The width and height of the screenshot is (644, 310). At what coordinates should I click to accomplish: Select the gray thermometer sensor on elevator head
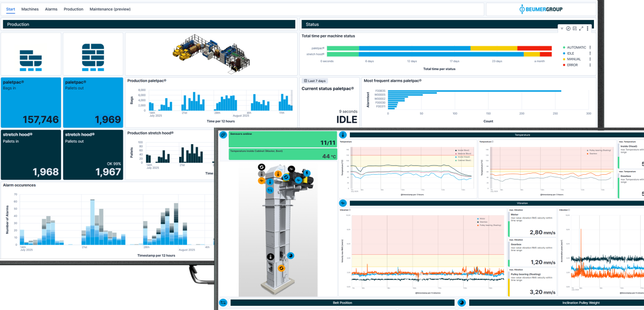click(x=261, y=174)
